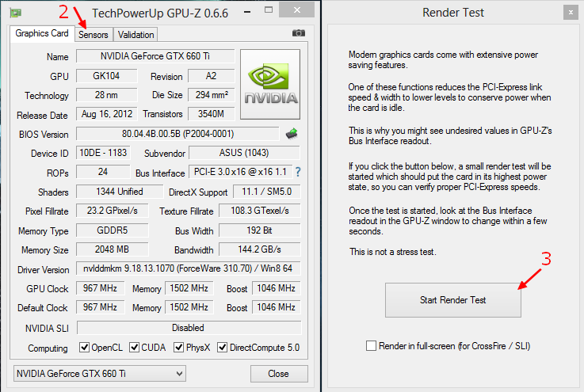Click the Revision value A2
This screenshot has width=584, height=392.
click(212, 76)
